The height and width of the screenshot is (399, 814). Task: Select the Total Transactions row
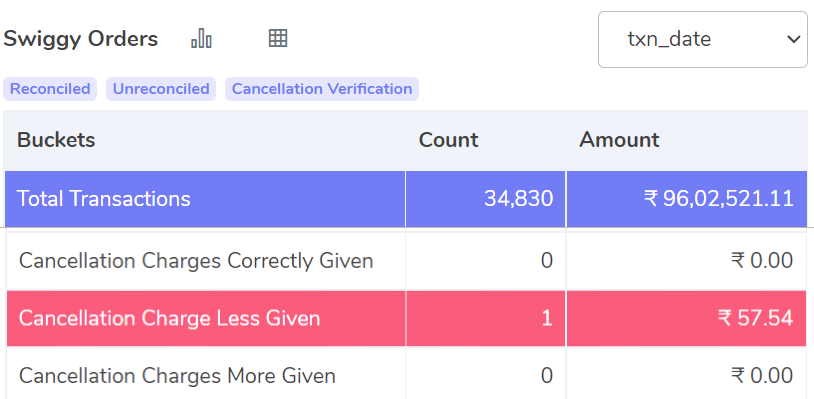point(406,199)
